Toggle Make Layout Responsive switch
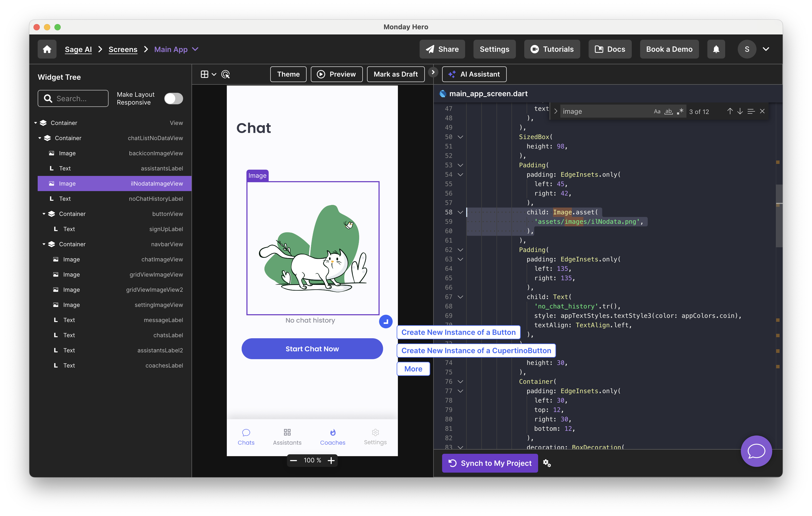This screenshot has height=516, width=812. [x=173, y=98]
